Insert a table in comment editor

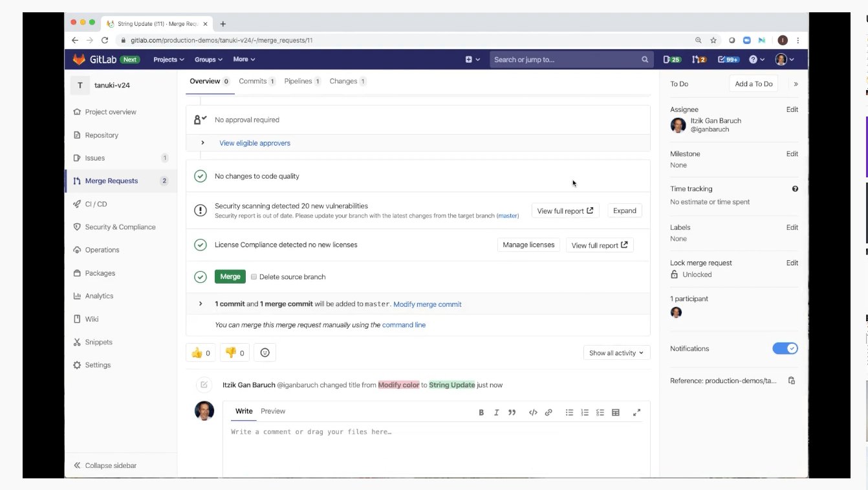[x=616, y=412]
